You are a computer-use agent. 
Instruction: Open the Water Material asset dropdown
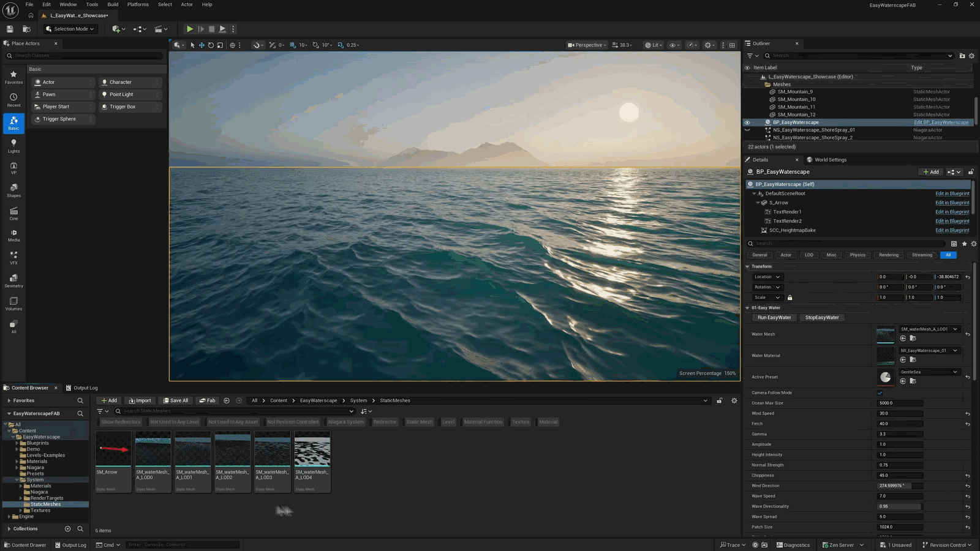929,351
